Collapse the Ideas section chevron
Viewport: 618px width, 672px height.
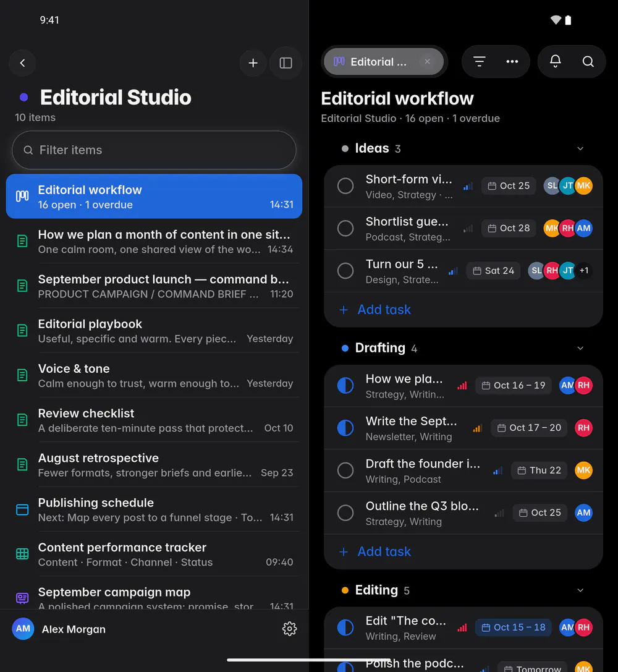point(580,149)
